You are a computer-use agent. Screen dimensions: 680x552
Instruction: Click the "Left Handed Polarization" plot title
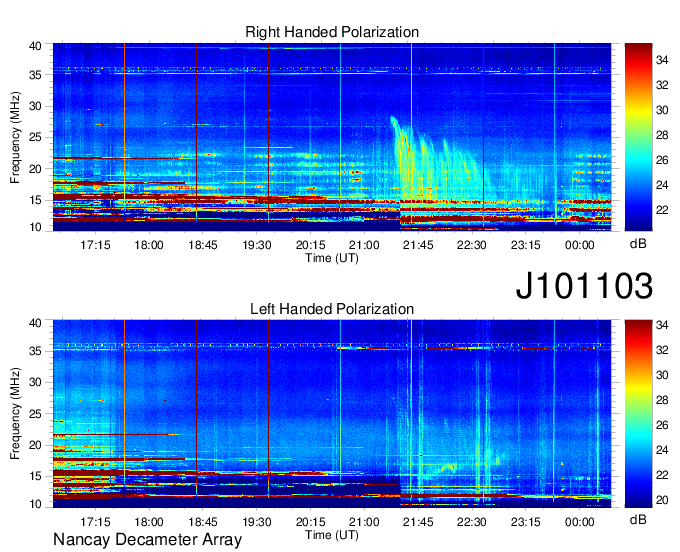(x=332, y=309)
